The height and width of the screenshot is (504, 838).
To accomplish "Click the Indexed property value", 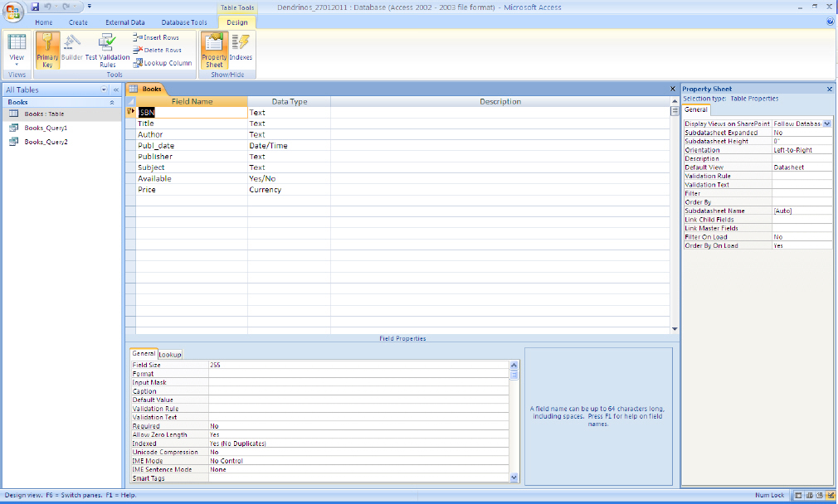I will (x=358, y=443).
